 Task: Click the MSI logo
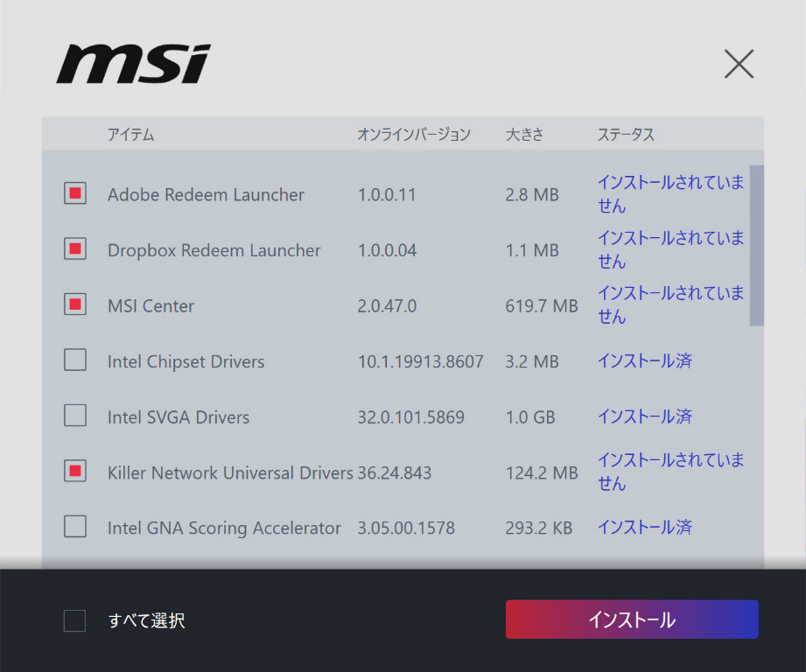click(134, 64)
